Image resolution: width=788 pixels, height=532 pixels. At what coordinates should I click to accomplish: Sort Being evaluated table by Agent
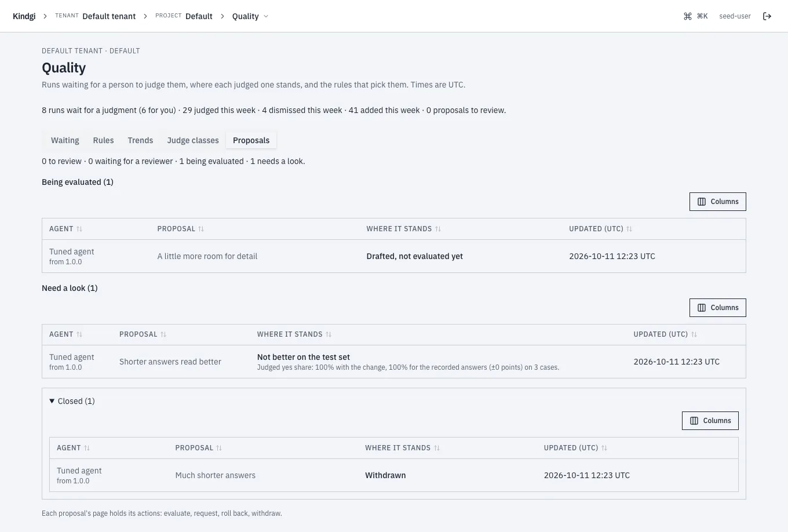point(66,229)
